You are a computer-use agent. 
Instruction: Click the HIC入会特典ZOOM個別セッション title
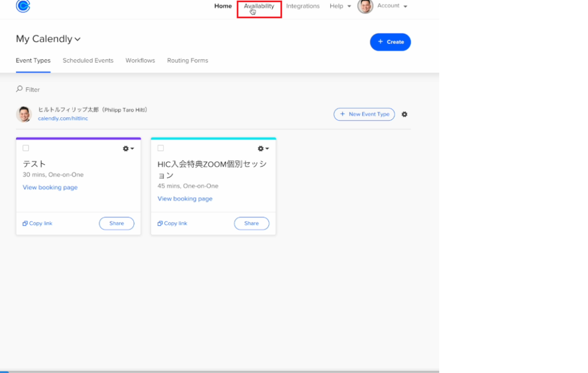(x=212, y=170)
